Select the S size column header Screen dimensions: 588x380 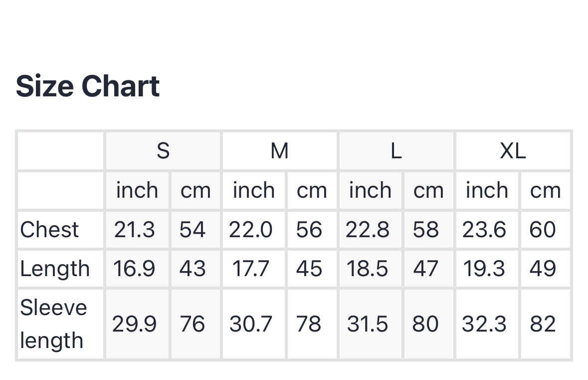[163, 151]
